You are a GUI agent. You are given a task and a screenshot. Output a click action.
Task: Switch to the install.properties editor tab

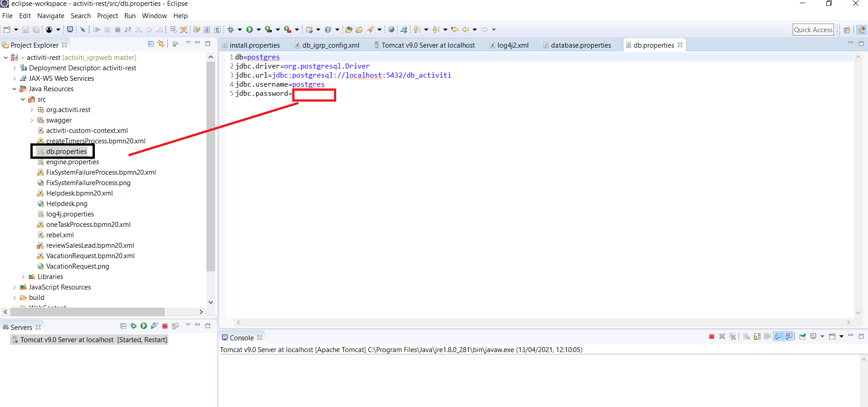click(x=251, y=45)
